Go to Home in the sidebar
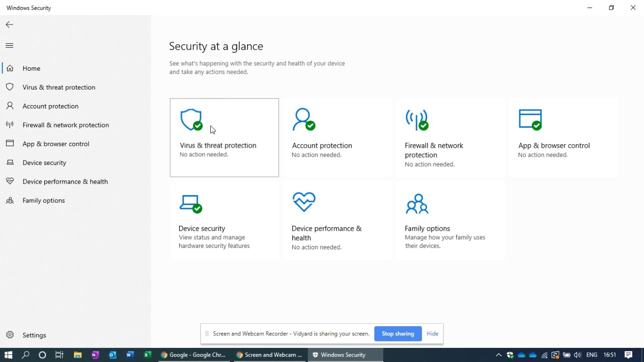The height and width of the screenshot is (362, 644). point(75,68)
